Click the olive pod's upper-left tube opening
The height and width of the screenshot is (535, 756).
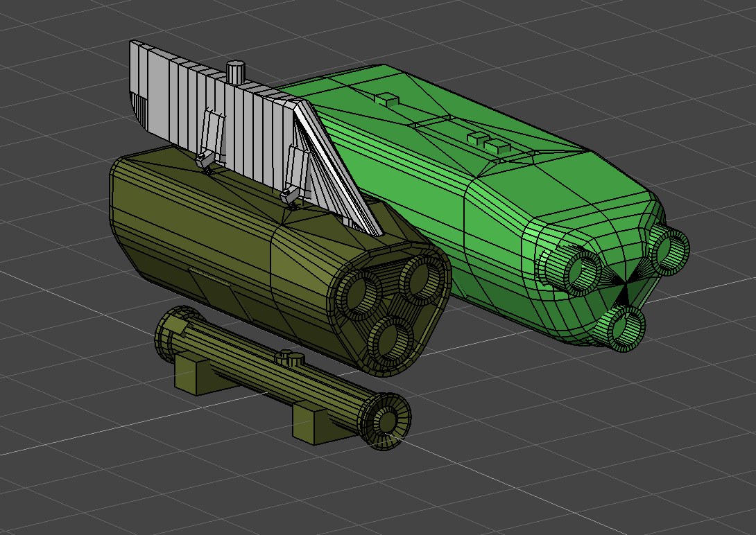click(x=359, y=294)
